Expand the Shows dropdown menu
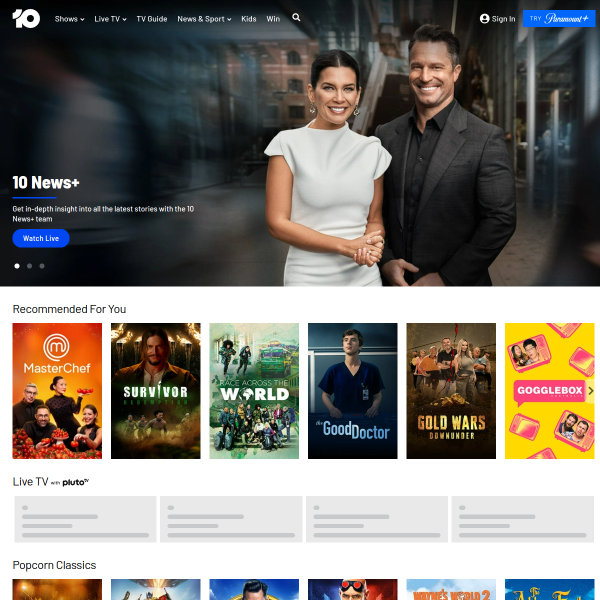This screenshot has height=600, width=600. 69,19
